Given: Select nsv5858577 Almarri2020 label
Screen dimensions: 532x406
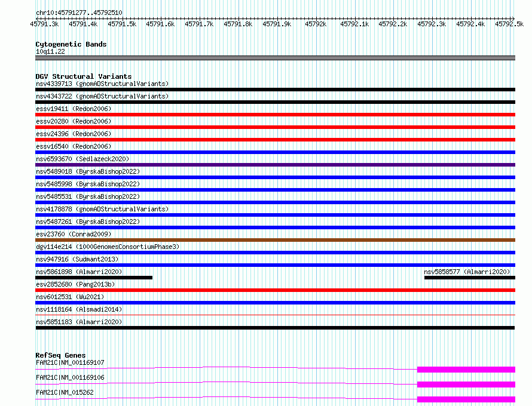Looking at the screenshot, I should [467, 272].
